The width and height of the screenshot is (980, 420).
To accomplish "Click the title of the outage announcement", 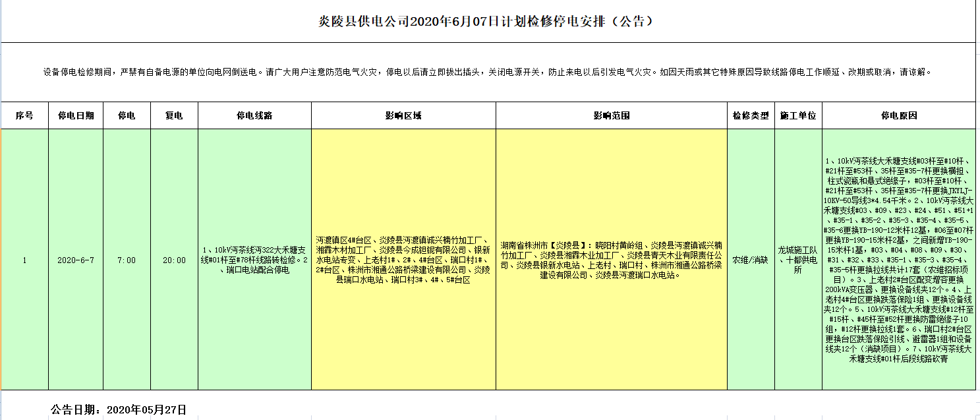I will (x=486, y=21).
